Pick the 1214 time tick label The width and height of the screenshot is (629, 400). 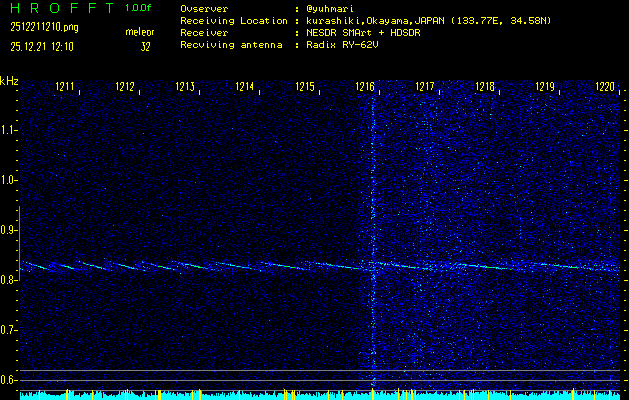245,88
